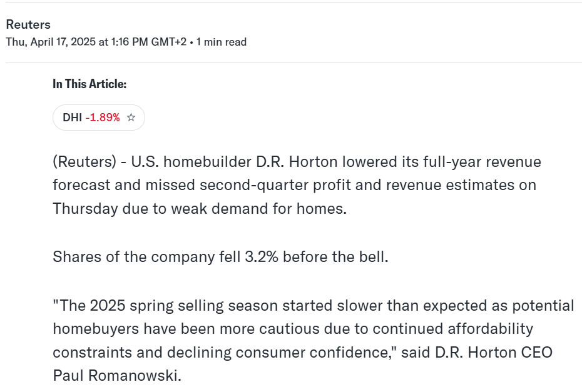582x392 pixels.
Task: Click the "In This Article:" heading
Action: click(89, 84)
